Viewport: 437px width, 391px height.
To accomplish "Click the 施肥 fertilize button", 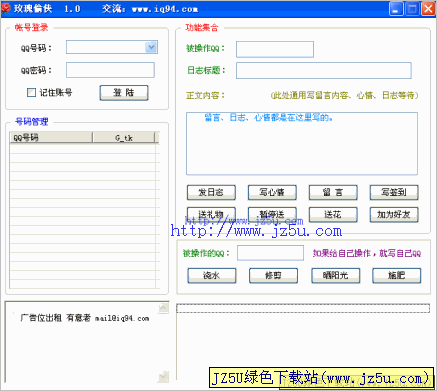I will click(397, 275).
